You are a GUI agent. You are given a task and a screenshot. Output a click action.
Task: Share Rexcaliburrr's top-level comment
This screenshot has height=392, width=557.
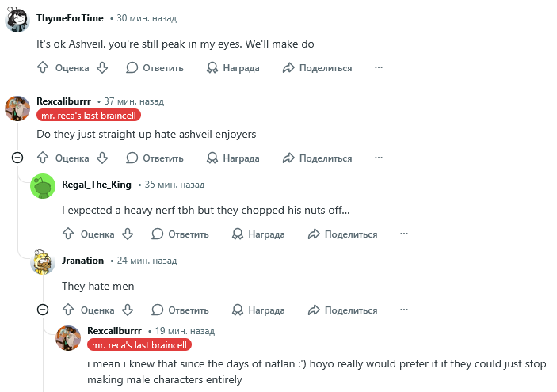tap(317, 158)
